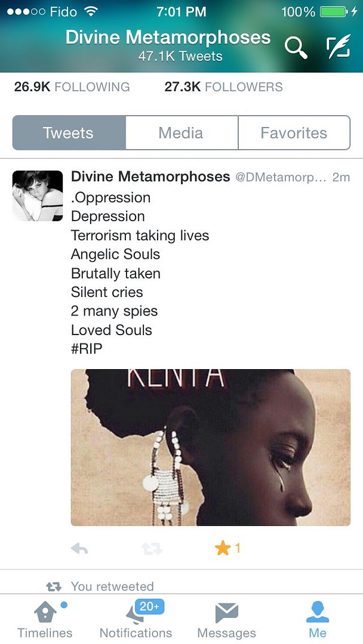This screenshot has height=644, width=363.
Task: Switch to the Media tab
Action: 181,132
